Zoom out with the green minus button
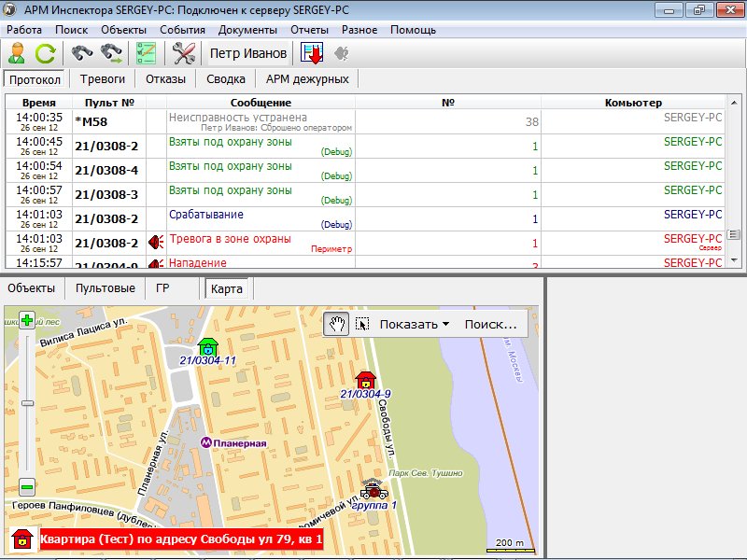Image resolution: width=747 pixels, height=560 pixels. tap(27, 486)
